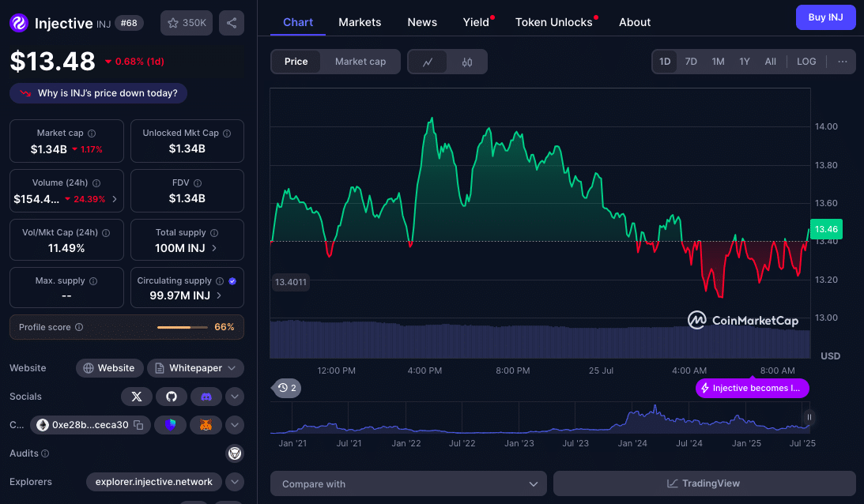Expand Volume (24h) details arrow
864x504 pixels.
coord(115,199)
